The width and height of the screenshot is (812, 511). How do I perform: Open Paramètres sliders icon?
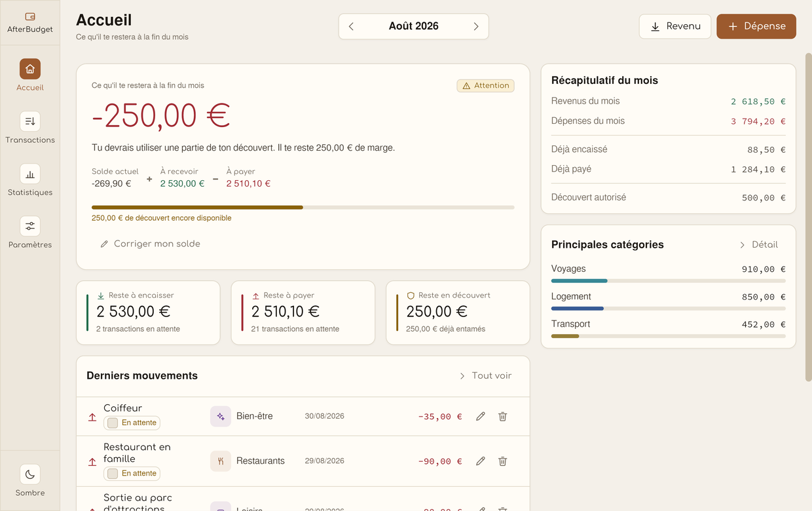click(x=30, y=226)
